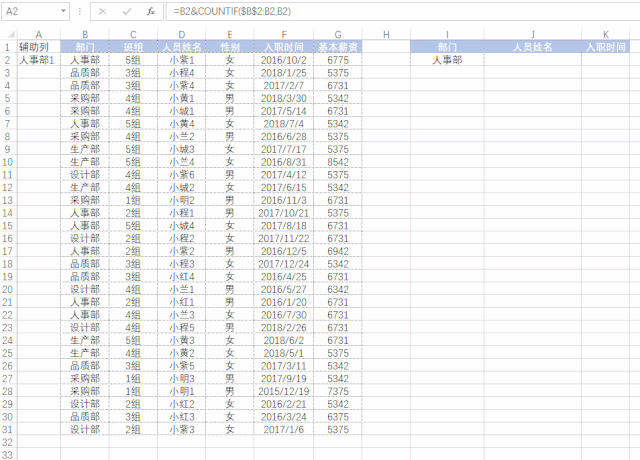Click name cell 小红4
The width and height of the screenshot is (640, 460).
click(x=182, y=277)
